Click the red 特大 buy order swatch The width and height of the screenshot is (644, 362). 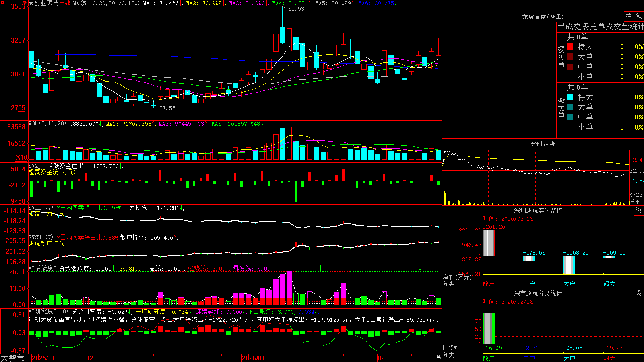(570, 47)
